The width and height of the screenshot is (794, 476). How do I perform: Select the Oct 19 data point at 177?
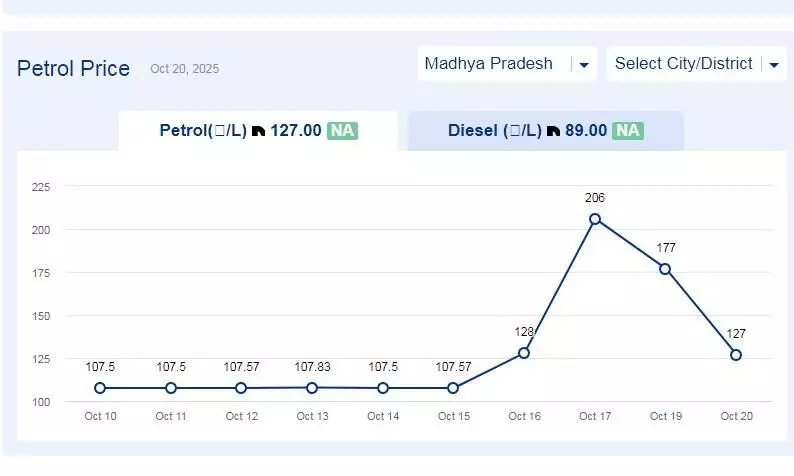pos(665,269)
